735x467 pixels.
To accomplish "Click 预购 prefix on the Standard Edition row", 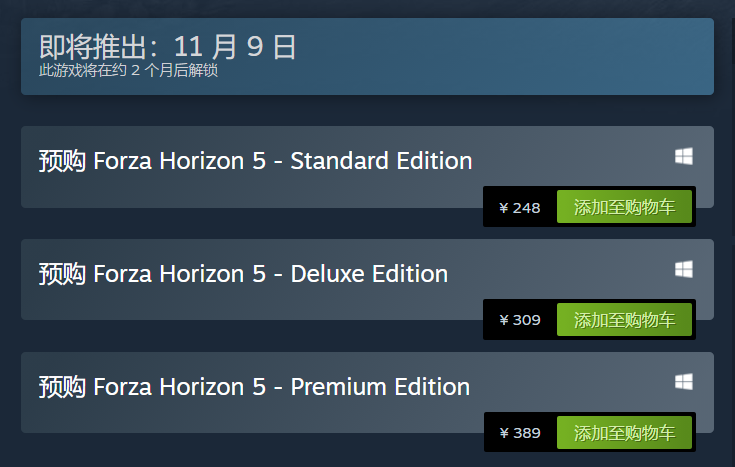I will point(62,161).
